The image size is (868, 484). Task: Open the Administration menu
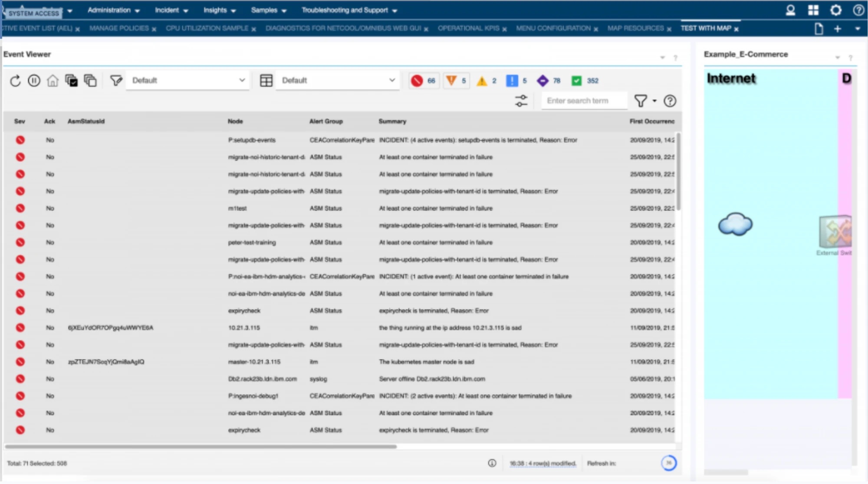click(x=113, y=10)
